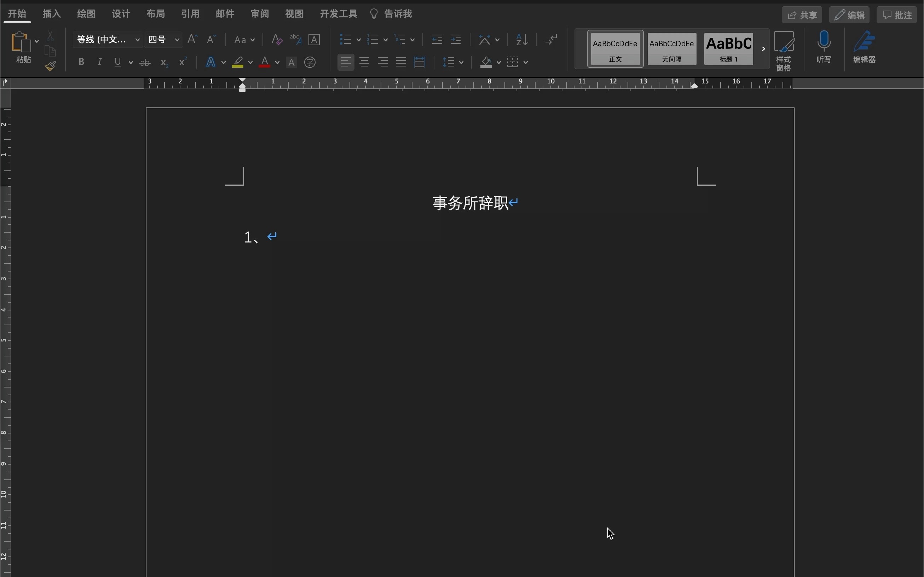
Task: Switch to the 设计 tab
Action: coord(121,14)
